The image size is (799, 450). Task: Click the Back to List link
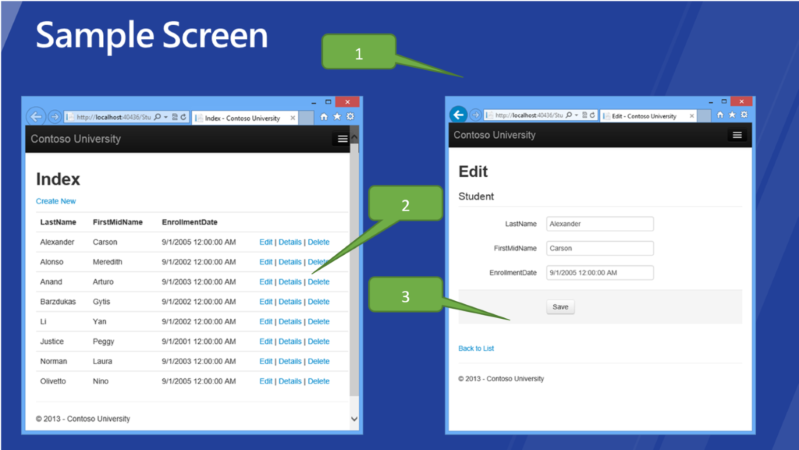coord(476,349)
